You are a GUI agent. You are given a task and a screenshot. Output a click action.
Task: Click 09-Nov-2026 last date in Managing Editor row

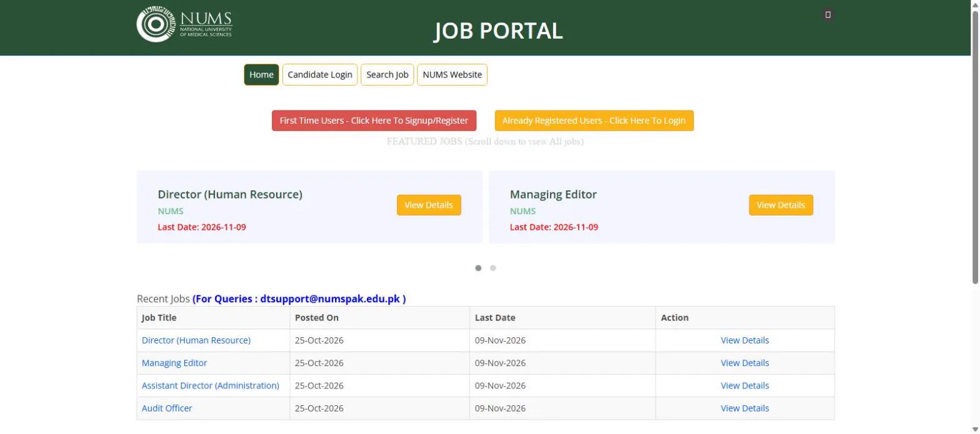click(500, 363)
